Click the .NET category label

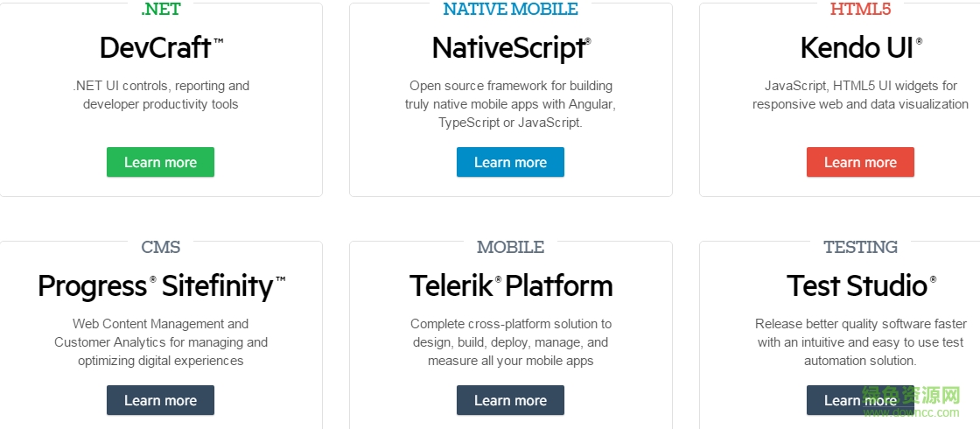point(160,10)
